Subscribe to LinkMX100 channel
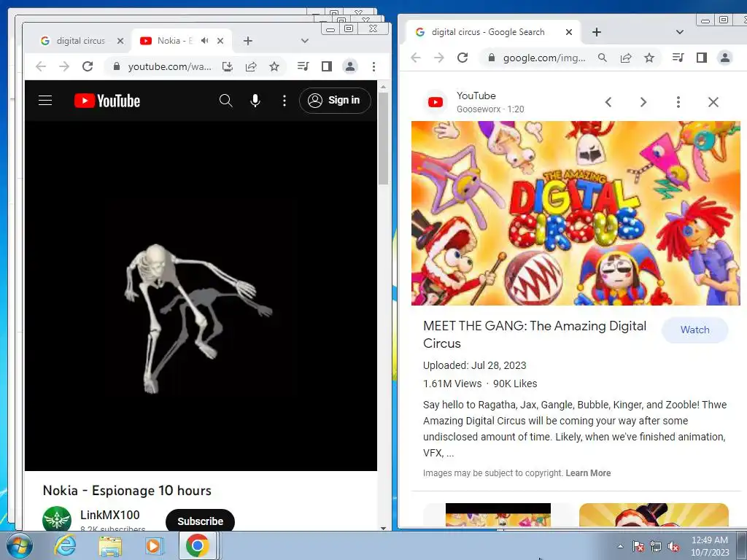 200,521
